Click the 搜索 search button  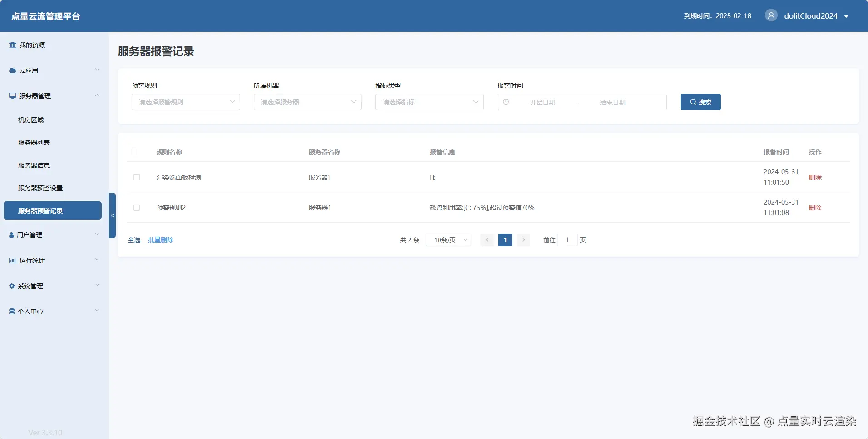[700, 102]
